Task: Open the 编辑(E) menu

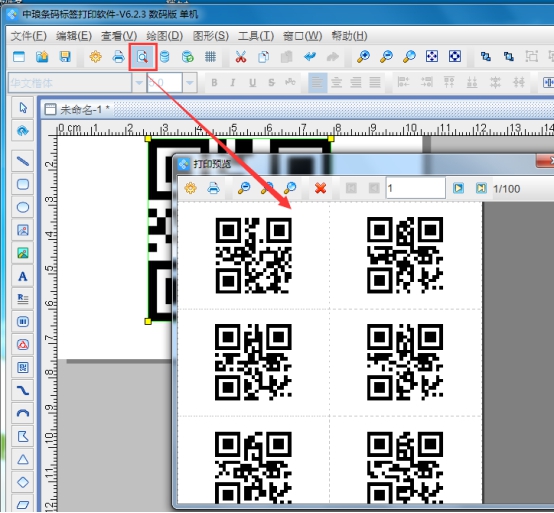Action: coord(74,36)
